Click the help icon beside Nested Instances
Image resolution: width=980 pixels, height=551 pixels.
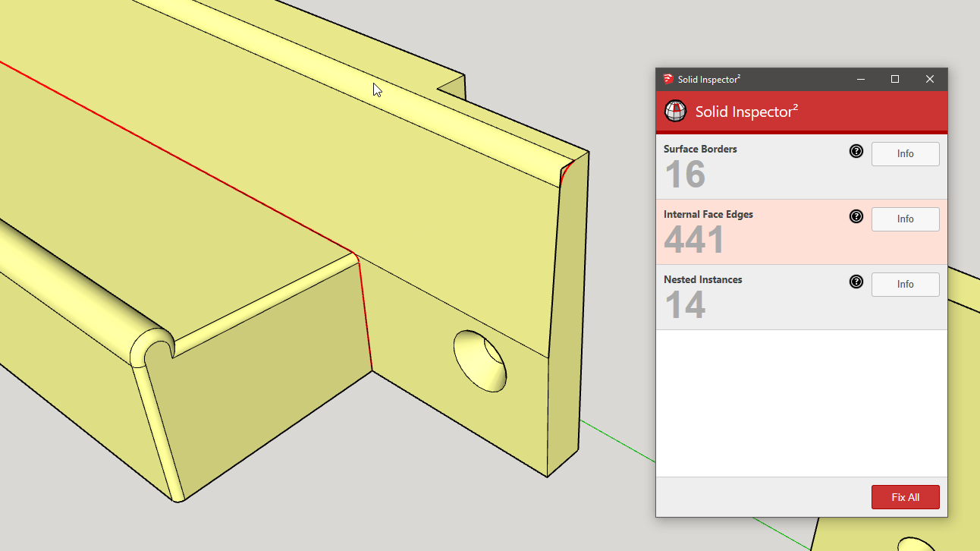856,282
